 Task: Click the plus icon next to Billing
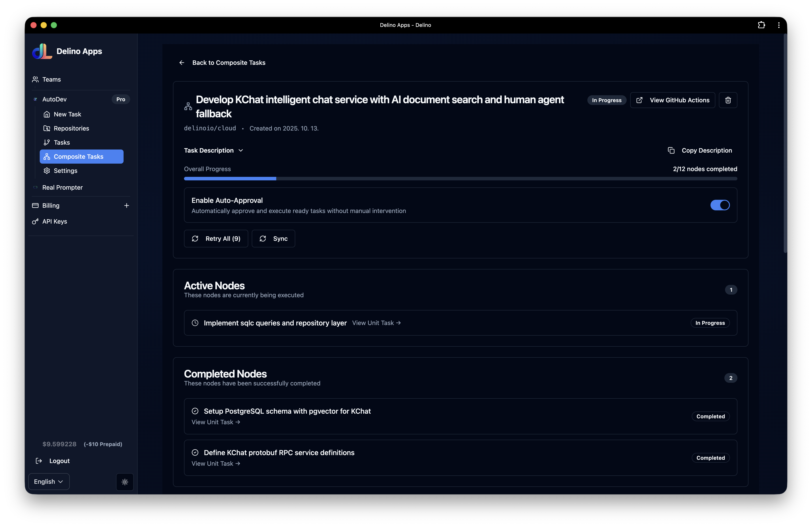pyautogui.click(x=127, y=206)
